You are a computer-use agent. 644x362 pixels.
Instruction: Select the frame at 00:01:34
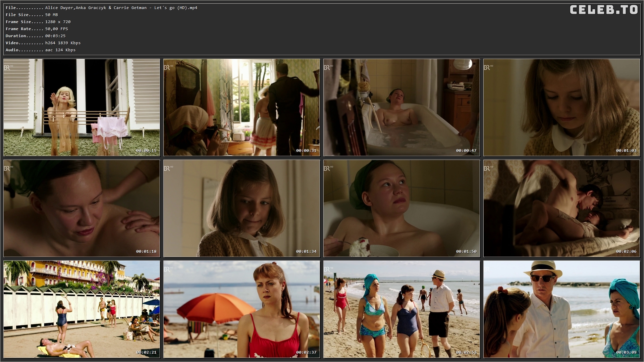(x=241, y=208)
